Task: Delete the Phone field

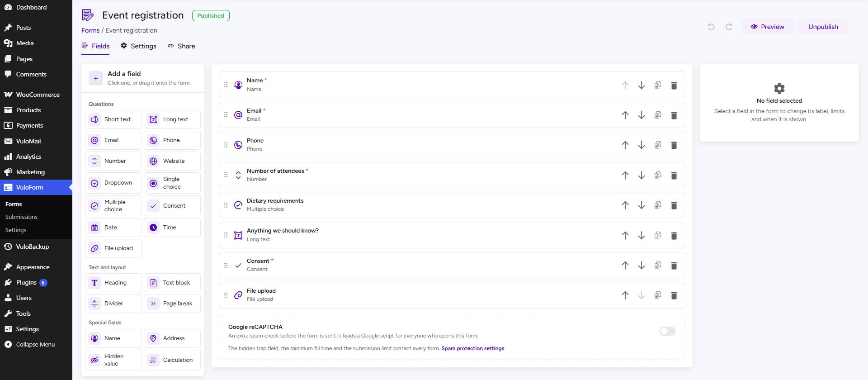Action: pyautogui.click(x=674, y=145)
